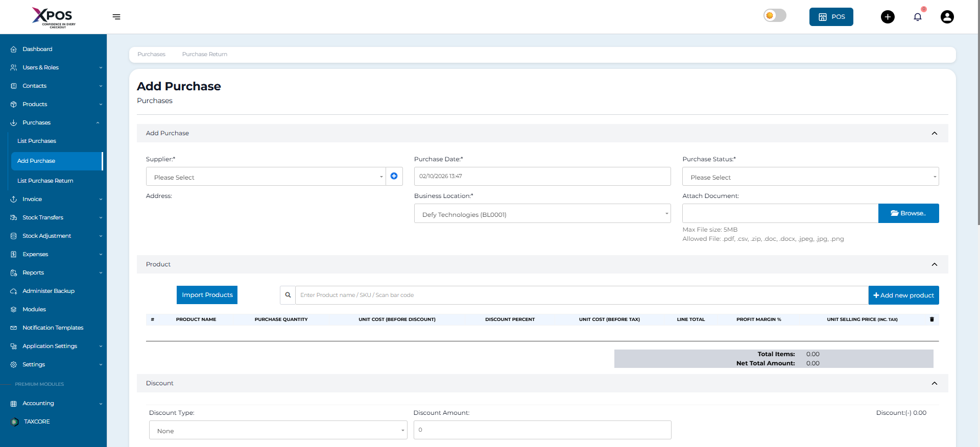Click the XPOS logo

pyautogui.click(x=54, y=17)
